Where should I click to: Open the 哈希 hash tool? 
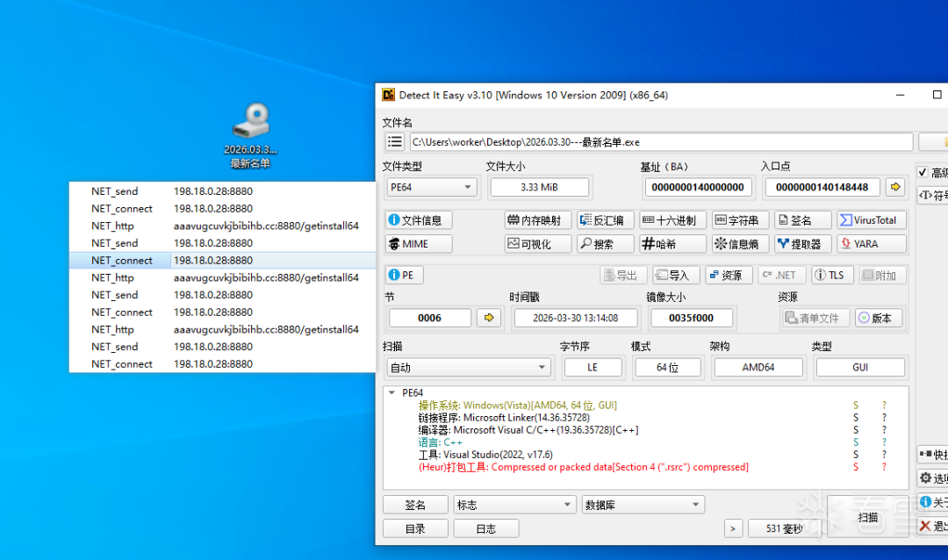tap(672, 244)
